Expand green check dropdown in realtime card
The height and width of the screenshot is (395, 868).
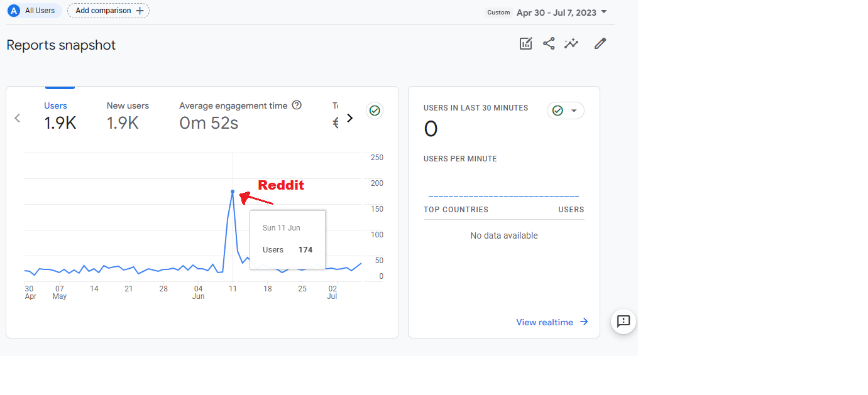pos(565,111)
